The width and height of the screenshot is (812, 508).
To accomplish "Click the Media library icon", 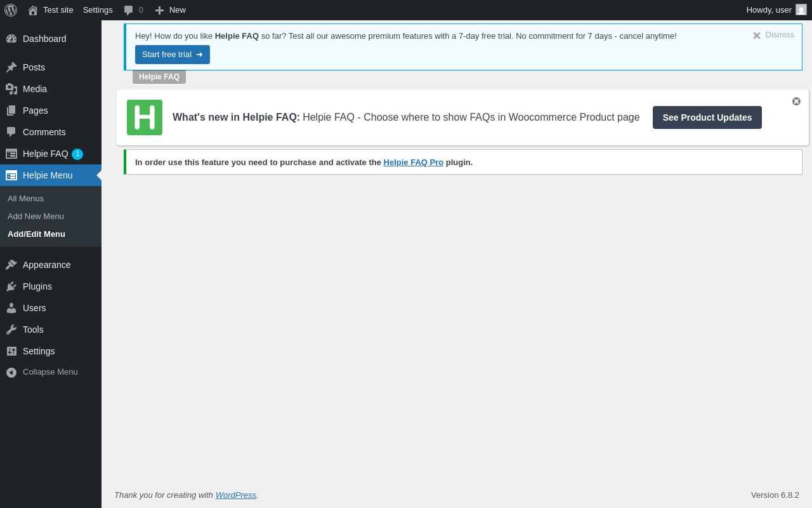I will tap(11, 89).
